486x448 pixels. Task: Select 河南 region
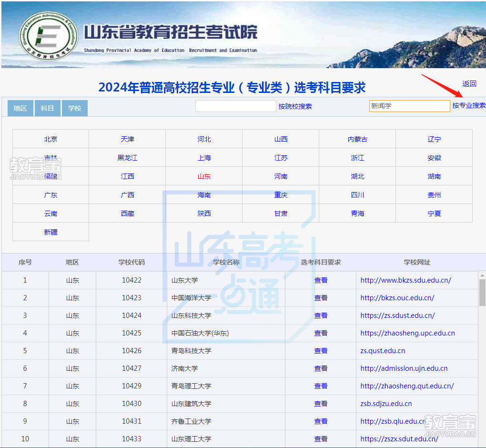[x=281, y=176]
